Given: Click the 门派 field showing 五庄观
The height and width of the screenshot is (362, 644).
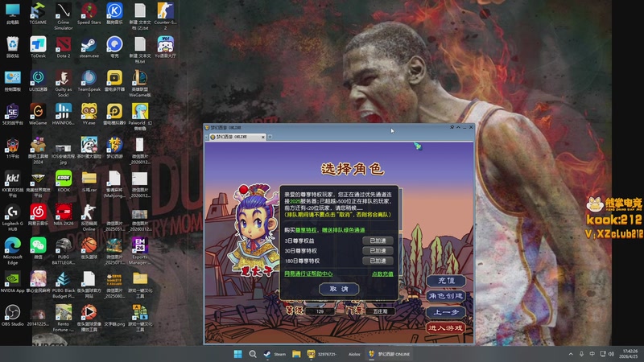Looking at the screenshot, I should click(x=380, y=311).
